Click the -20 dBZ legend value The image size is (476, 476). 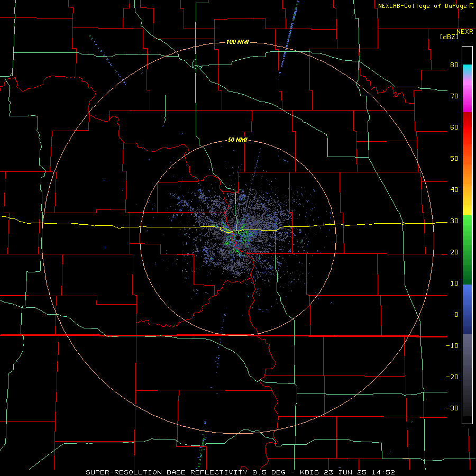coord(452,377)
